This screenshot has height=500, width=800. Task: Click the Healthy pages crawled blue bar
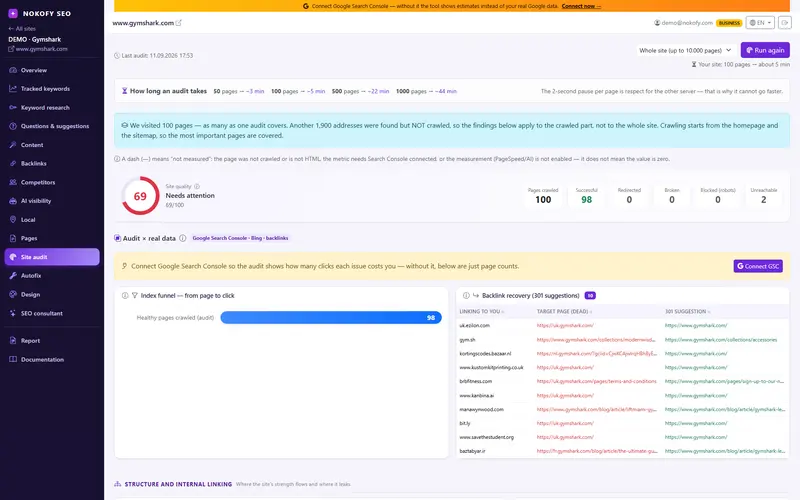click(x=331, y=317)
